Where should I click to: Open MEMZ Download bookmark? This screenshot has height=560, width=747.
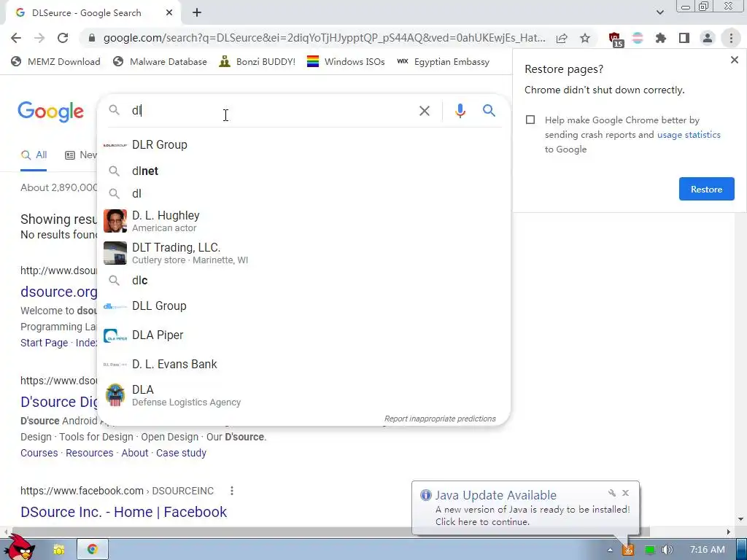55,61
